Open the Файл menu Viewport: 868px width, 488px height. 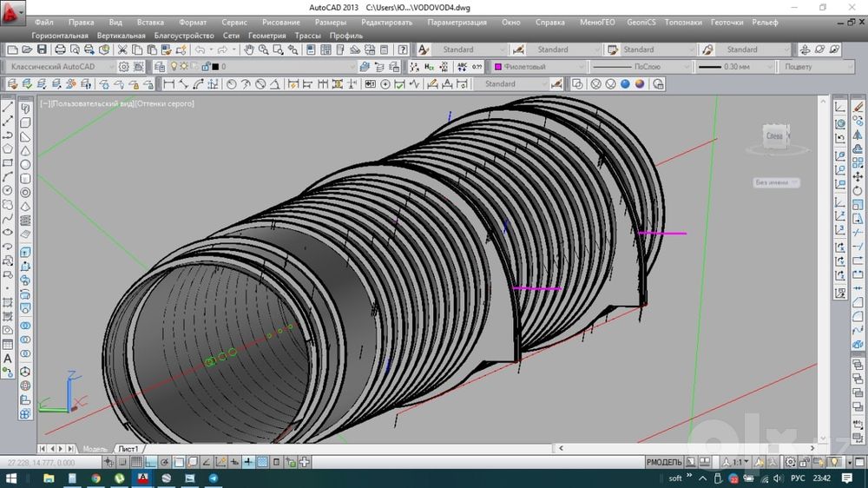click(x=43, y=23)
